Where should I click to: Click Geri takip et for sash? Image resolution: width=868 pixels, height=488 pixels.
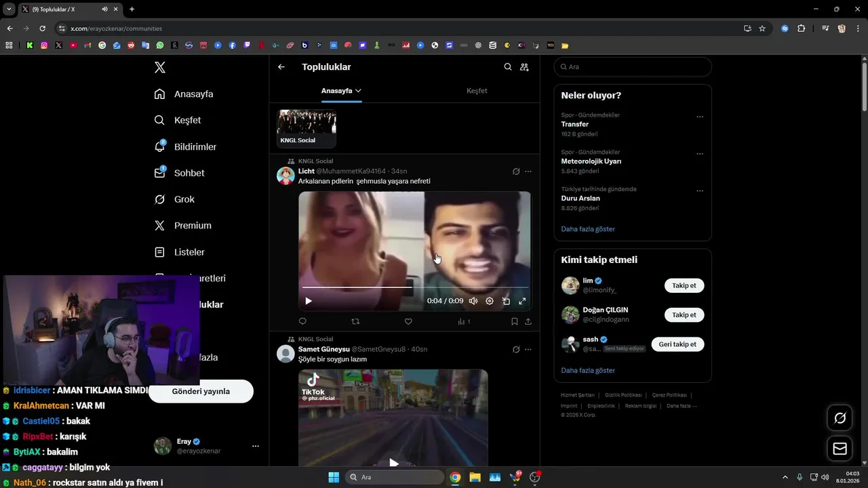pyautogui.click(x=678, y=344)
